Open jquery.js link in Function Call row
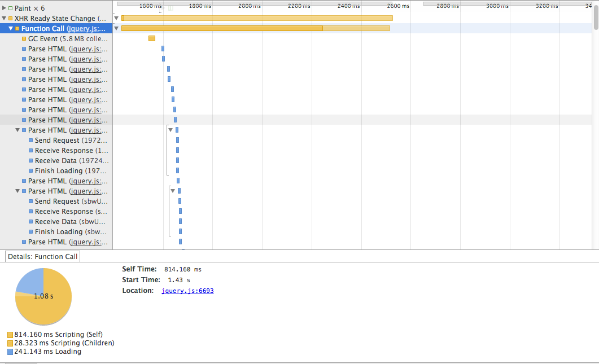 point(87,29)
